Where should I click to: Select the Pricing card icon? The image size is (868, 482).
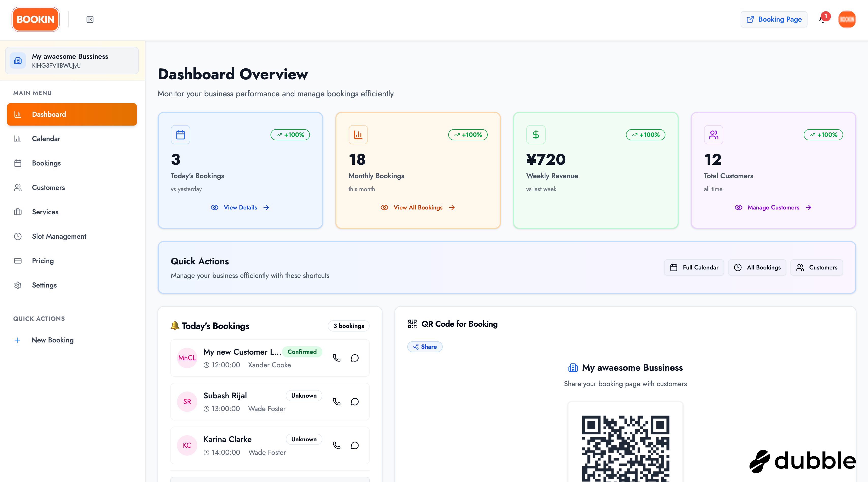pos(18,260)
